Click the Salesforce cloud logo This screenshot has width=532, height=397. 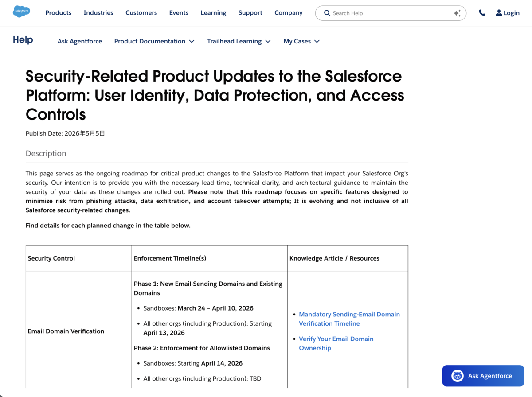click(21, 12)
